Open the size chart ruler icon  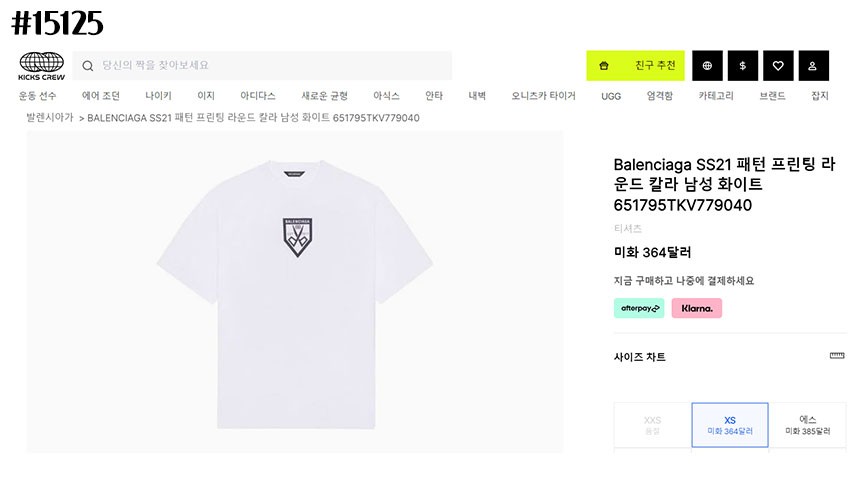click(x=837, y=356)
